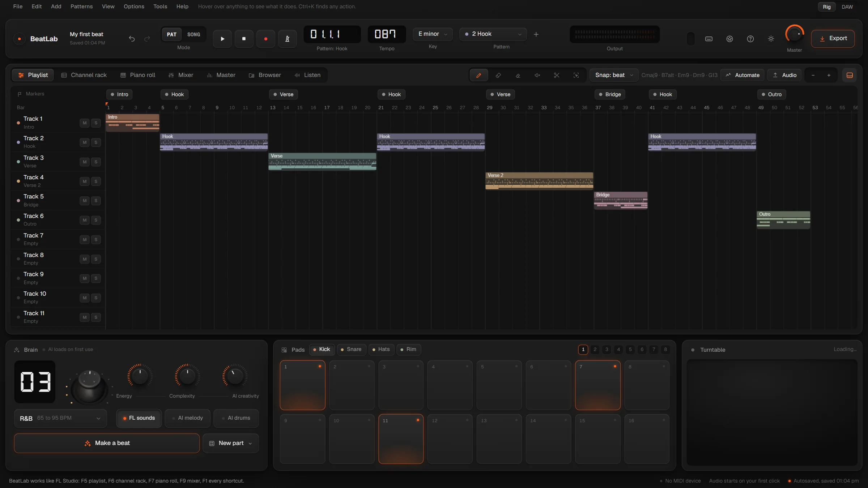The image size is (868, 488).
Task: Solo Track 2
Action: pos(96,142)
